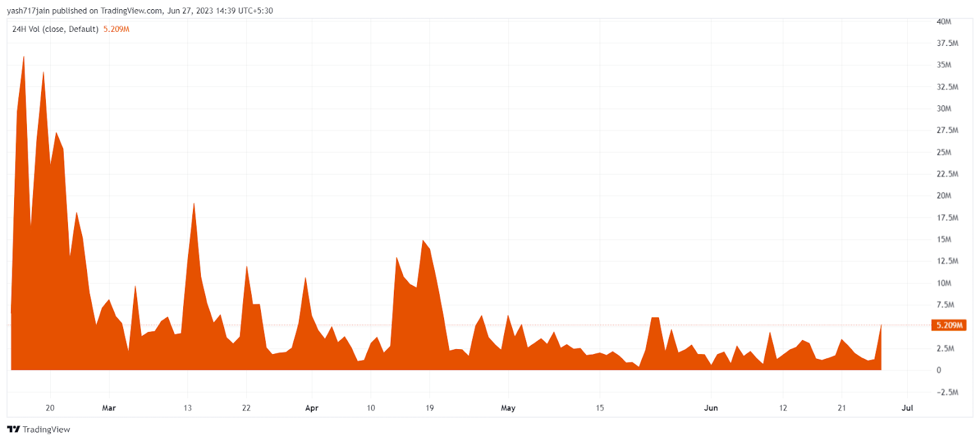980x441 pixels.
Task: Click the 22 date label on time axis
Action: (246, 408)
